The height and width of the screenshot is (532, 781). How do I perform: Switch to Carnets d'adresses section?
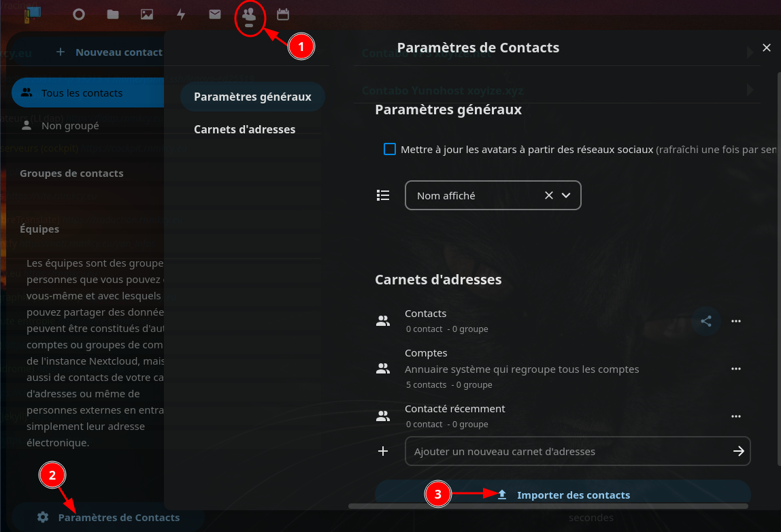pyautogui.click(x=244, y=129)
